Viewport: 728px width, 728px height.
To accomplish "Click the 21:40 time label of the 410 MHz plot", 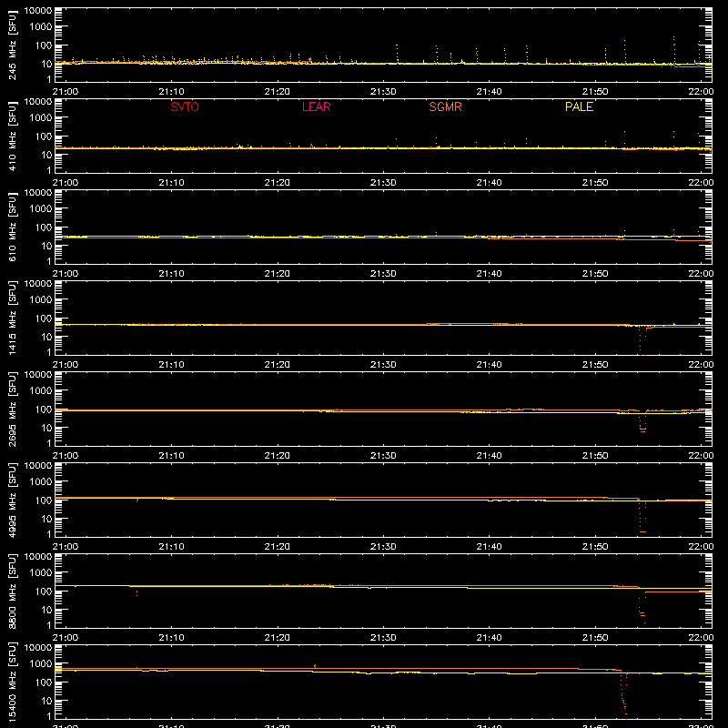I will pos(489,183).
